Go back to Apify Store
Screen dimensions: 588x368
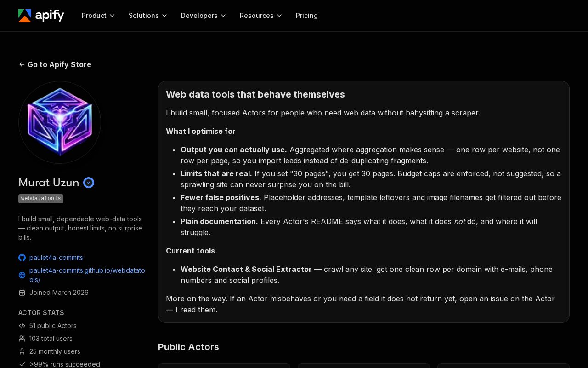[55, 64]
